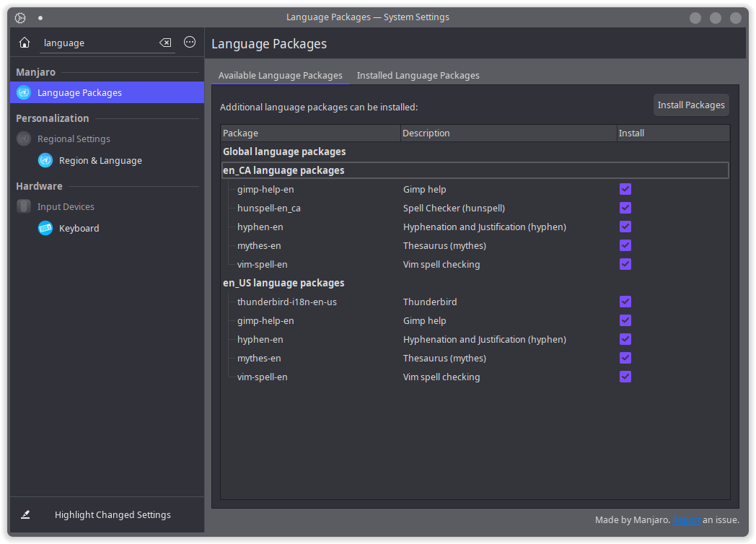Viewport: 756px width, 544px height.
Task: Click the Input Devices icon
Action: pyautogui.click(x=24, y=206)
